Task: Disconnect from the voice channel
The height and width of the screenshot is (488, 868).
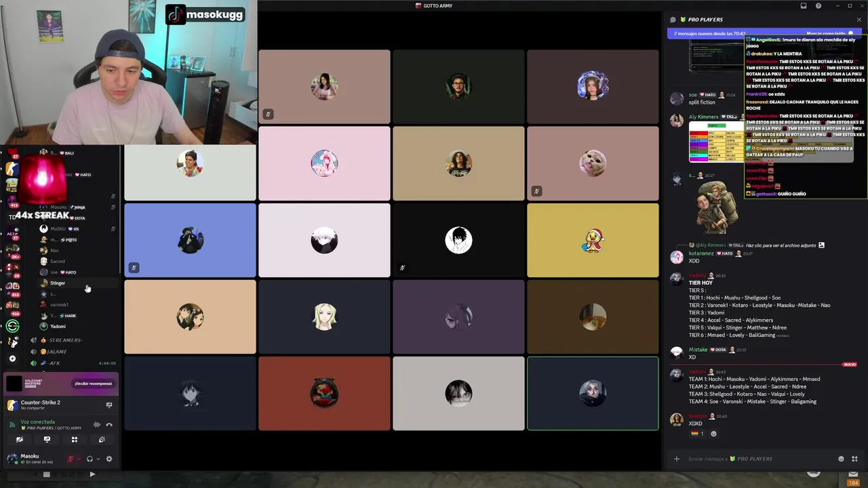Action: click(109, 425)
